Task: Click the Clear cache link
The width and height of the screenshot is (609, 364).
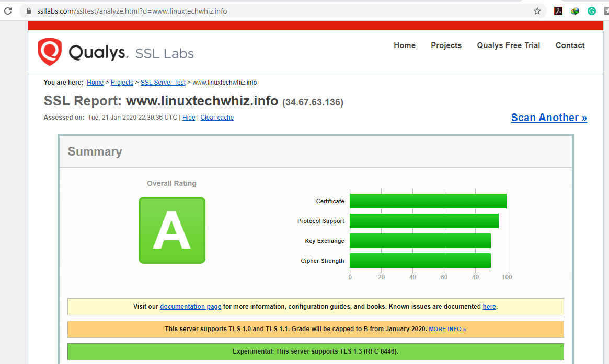Action: pos(217,117)
